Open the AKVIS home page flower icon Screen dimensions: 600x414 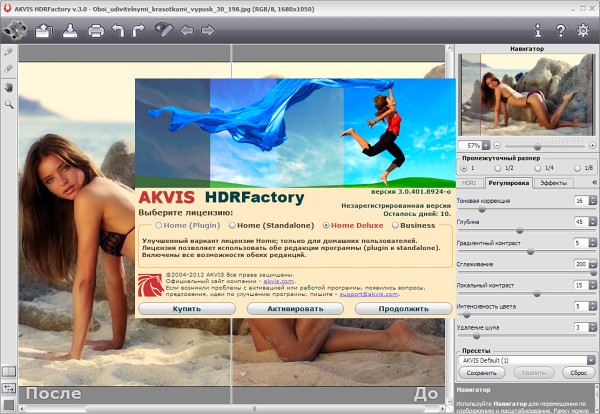tap(15, 31)
